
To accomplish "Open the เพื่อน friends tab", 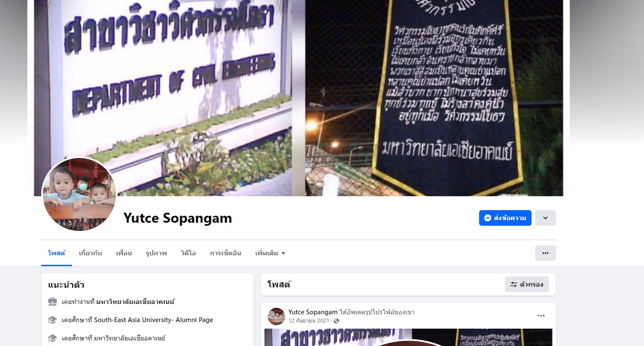I will pos(124,253).
